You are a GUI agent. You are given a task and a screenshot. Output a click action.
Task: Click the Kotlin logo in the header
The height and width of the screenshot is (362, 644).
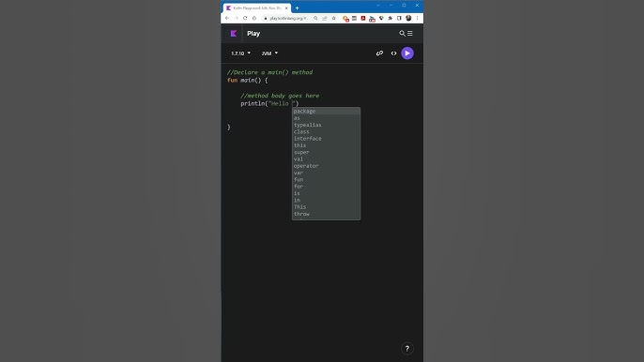[x=233, y=33]
